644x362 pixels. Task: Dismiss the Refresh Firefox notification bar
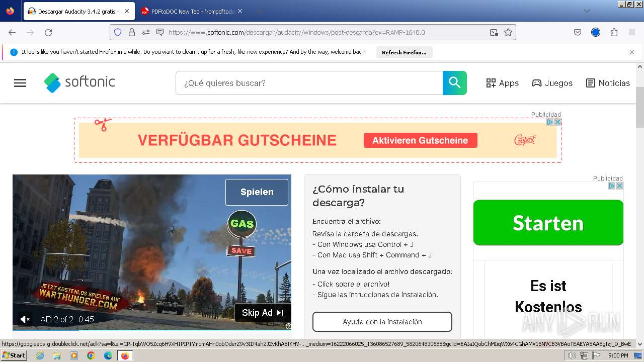tap(632, 52)
